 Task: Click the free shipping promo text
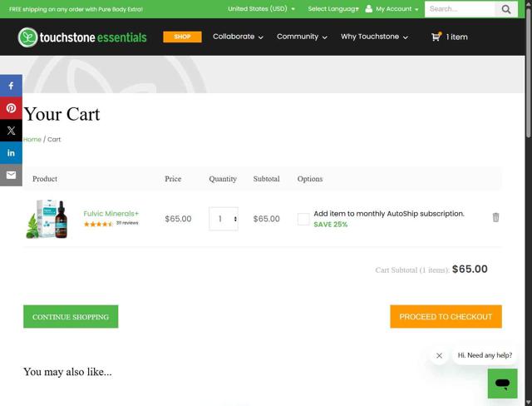(x=76, y=9)
